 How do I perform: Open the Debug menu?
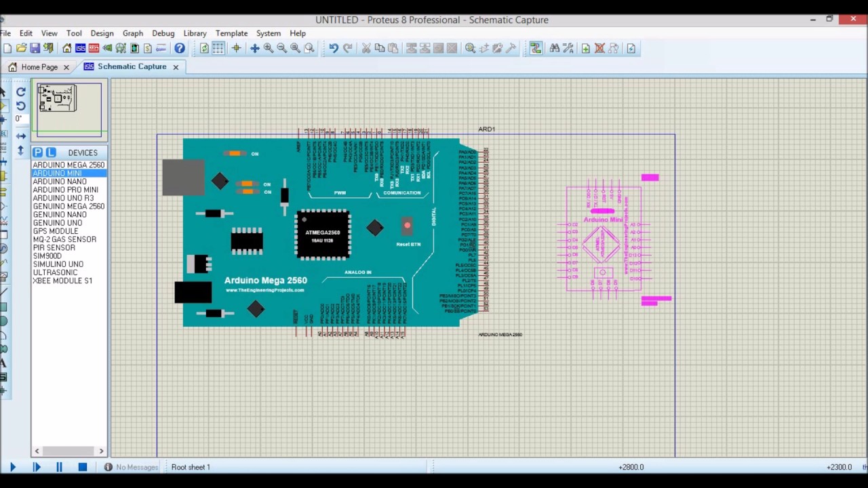[163, 33]
